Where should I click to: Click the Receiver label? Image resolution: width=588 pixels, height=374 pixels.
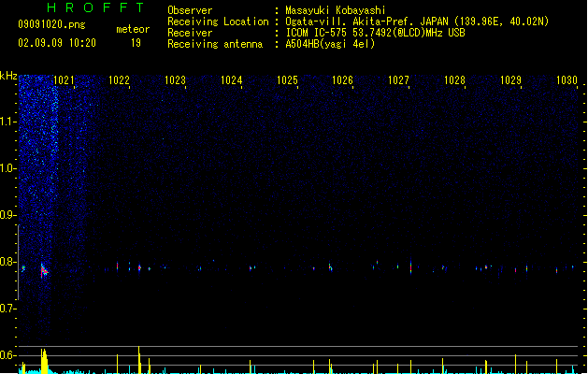click(190, 33)
